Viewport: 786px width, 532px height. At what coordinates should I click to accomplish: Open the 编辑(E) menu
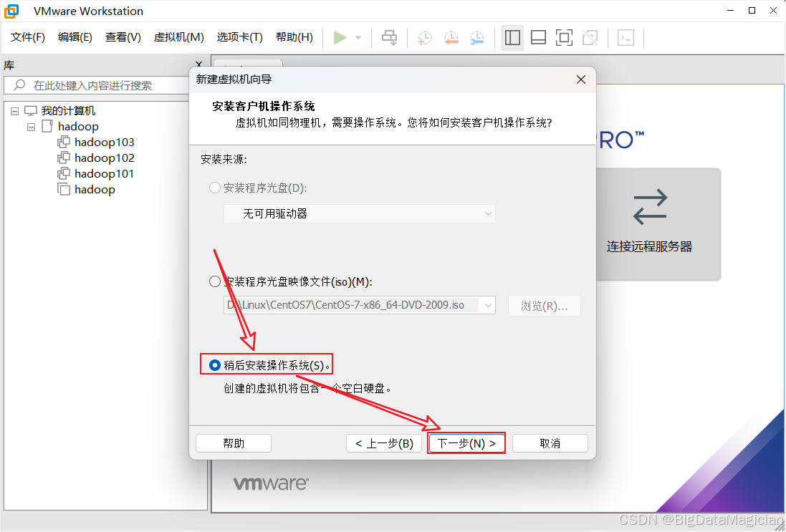pos(75,37)
